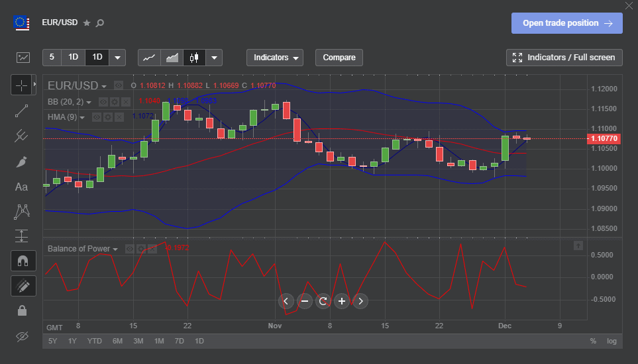Toggle magnet mode on
Image resolution: width=638 pixels, height=364 pixels.
(x=21, y=261)
